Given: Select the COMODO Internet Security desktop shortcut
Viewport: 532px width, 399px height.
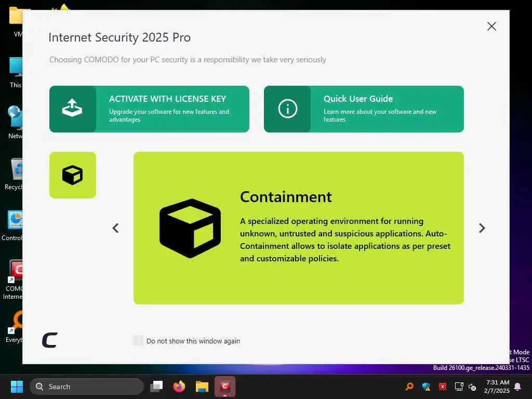Looking at the screenshot, I should (x=13, y=280).
